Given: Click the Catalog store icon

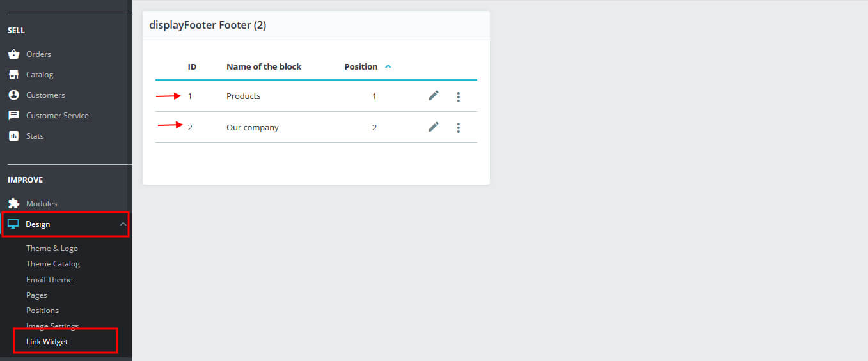Looking at the screenshot, I should [13, 75].
